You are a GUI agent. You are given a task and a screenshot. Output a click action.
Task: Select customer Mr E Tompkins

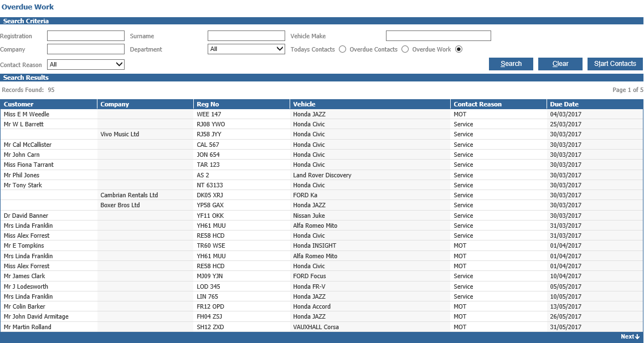24,245
